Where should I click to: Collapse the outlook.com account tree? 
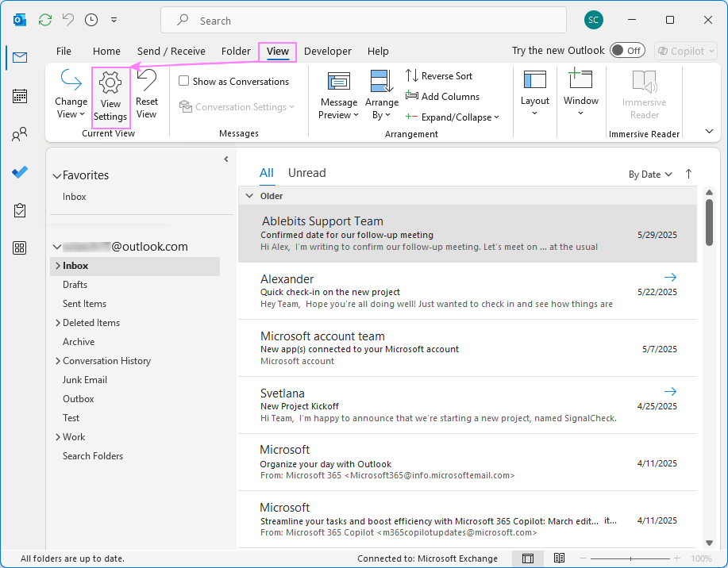point(57,247)
